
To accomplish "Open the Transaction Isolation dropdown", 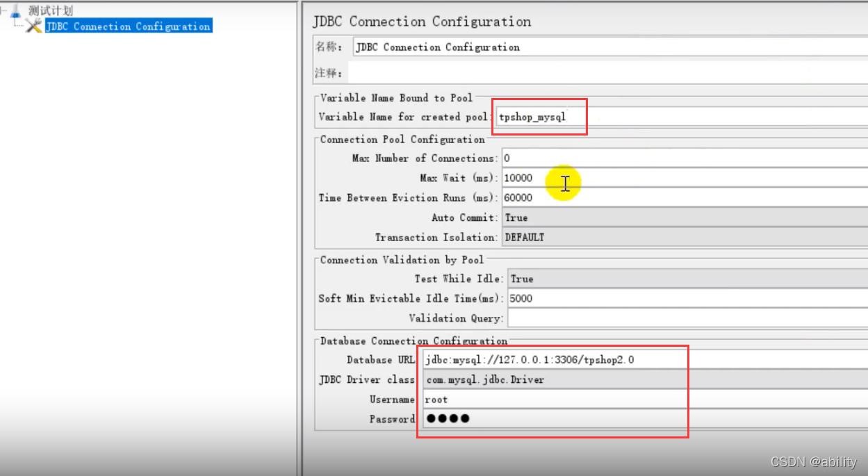I will click(x=685, y=237).
